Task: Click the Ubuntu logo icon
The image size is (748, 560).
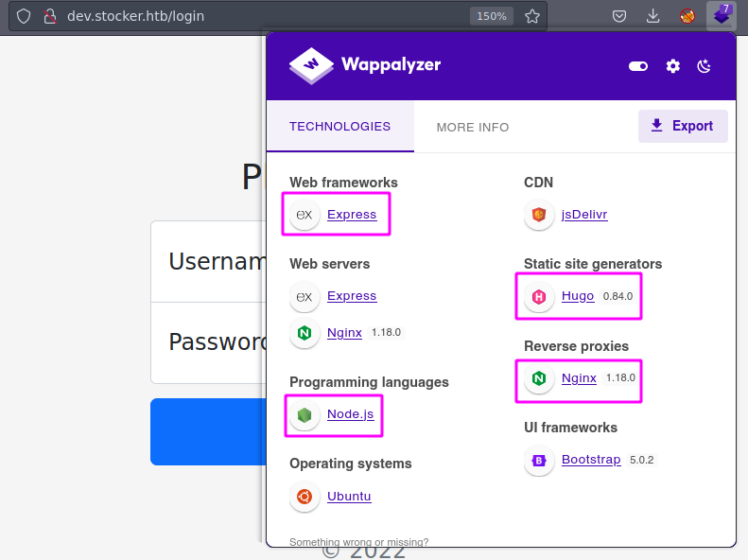Action: coord(304,497)
